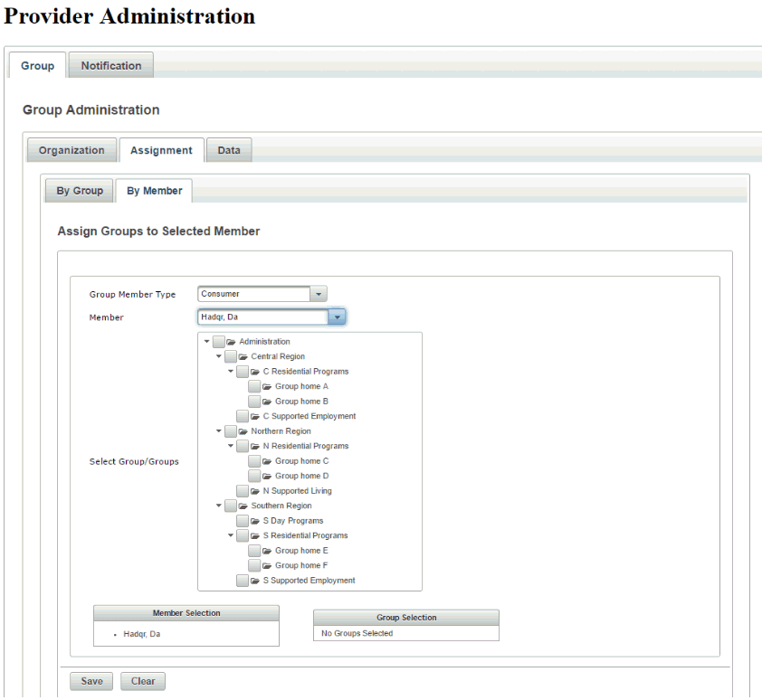The width and height of the screenshot is (762, 700).
Task: Collapse the C Residential Programs node
Action: 231,372
